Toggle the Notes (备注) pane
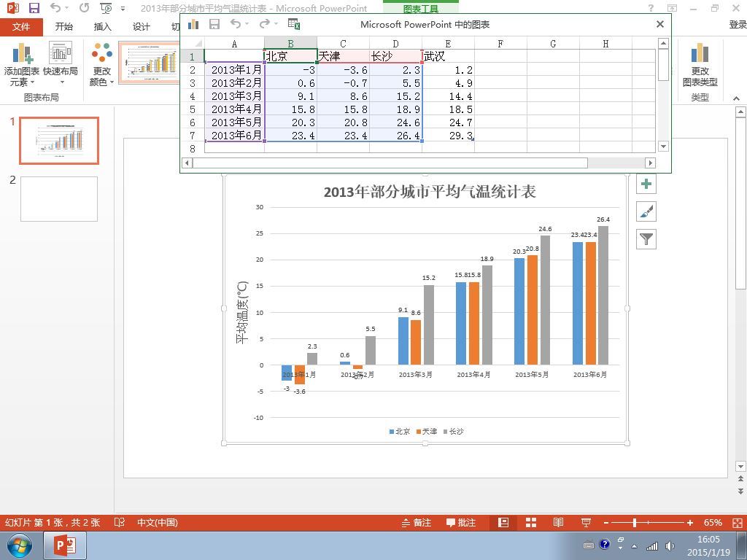 tap(417, 523)
